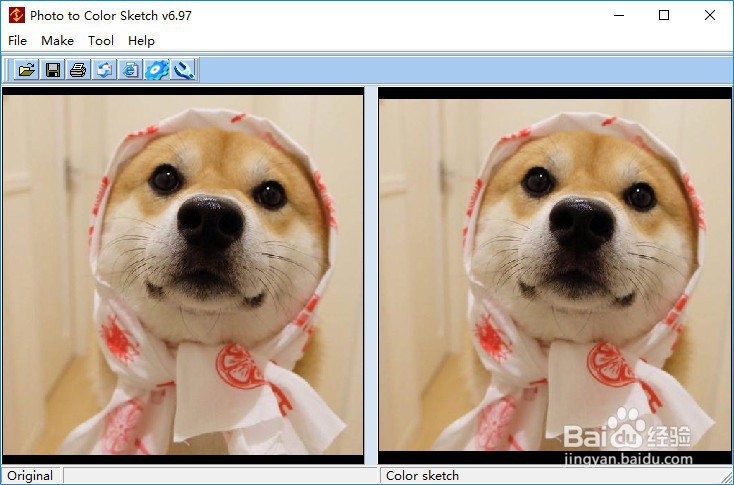734x485 pixels.
Task: Click the 'Color sketch' status bar label
Action: [422, 476]
